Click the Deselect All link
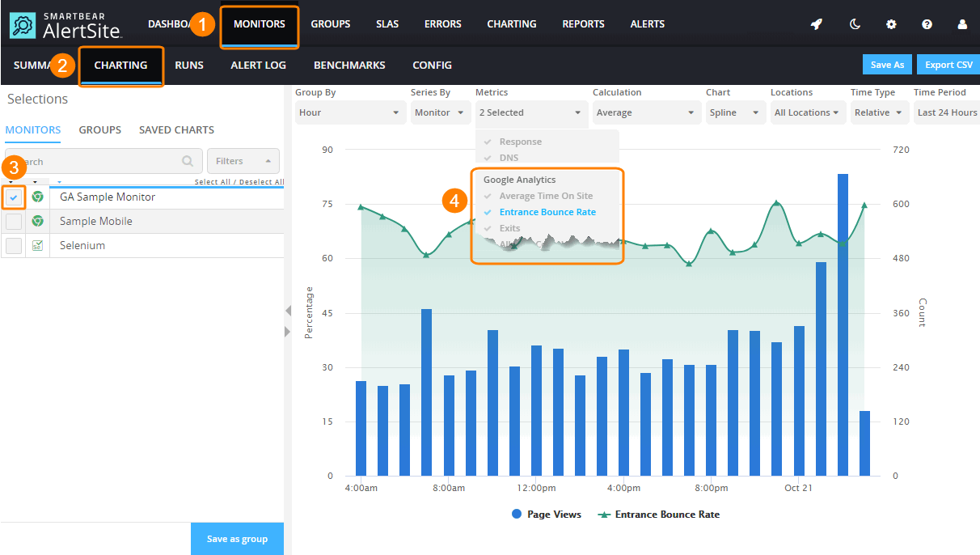This screenshot has width=980, height=555. tap(260, 182)
